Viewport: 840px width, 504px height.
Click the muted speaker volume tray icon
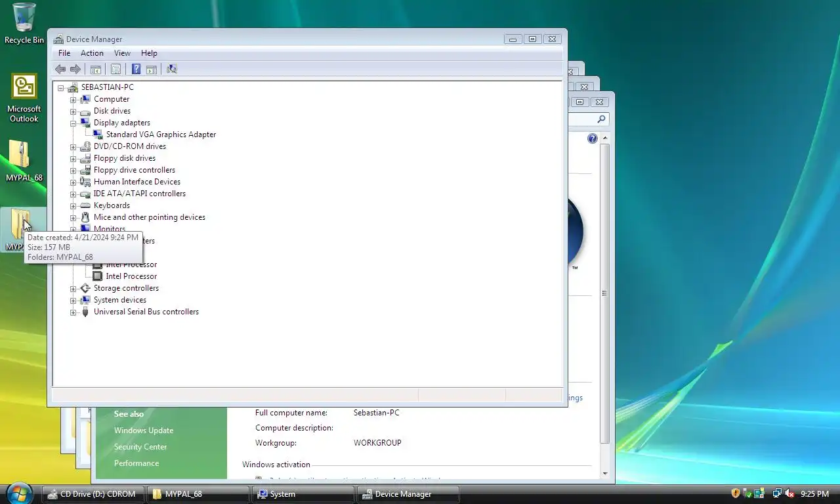(789, 493)
